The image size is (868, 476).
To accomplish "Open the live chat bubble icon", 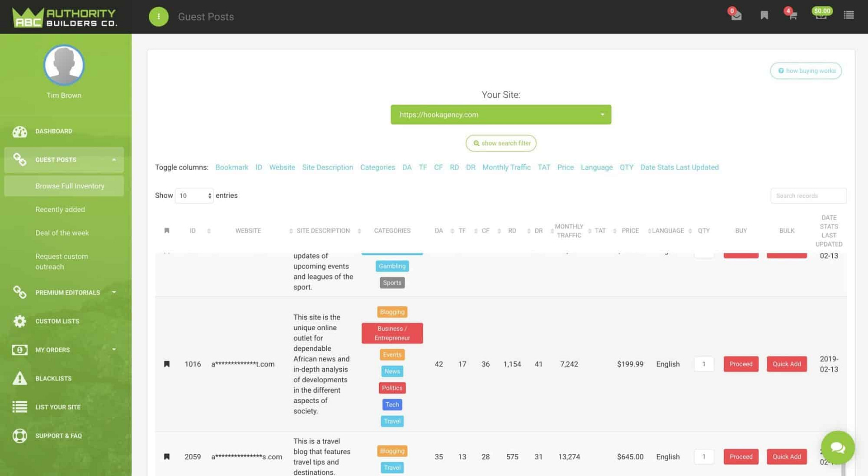I will [x=837, y=447].
